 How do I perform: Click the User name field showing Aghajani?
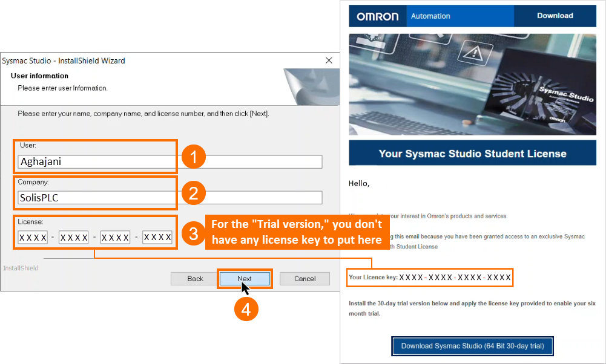click(170, 161)
